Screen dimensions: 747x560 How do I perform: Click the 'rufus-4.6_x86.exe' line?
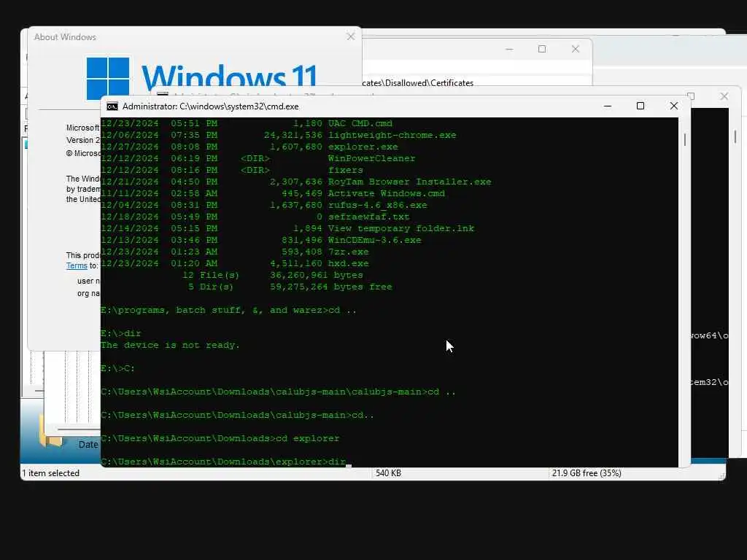coord(264,205)
